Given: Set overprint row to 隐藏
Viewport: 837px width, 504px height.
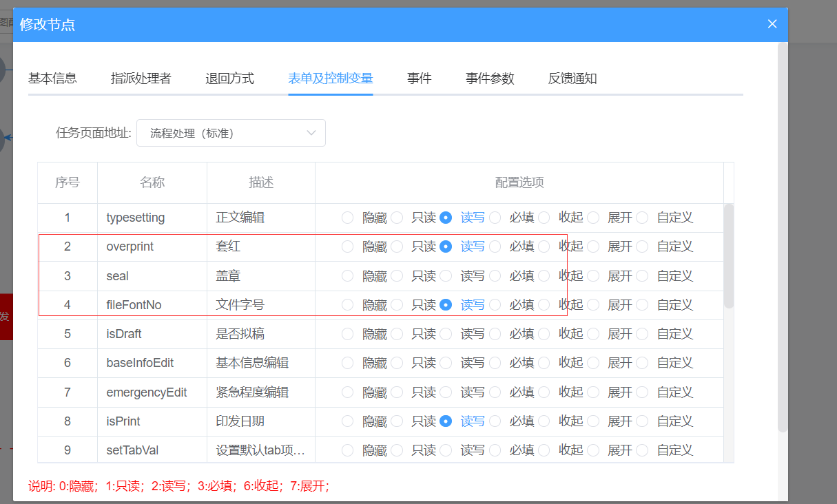Looking at the screenshot, I should pyautogui.click(x=348, y=246).
